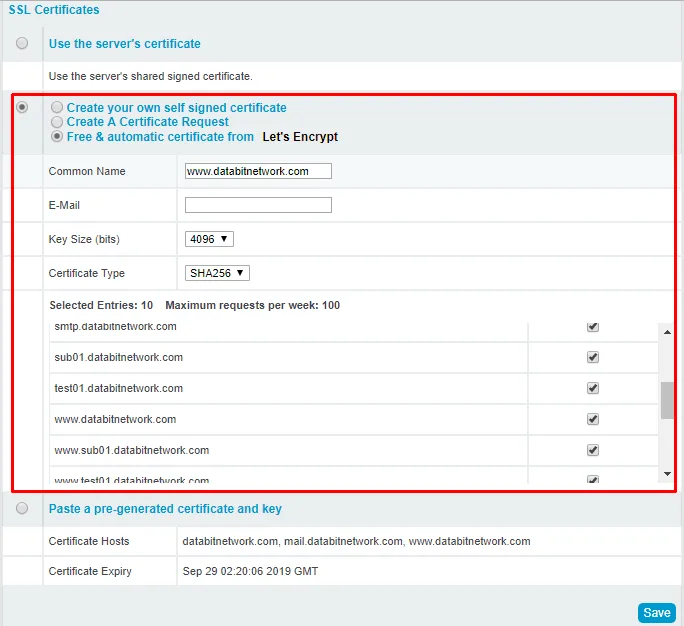Click the E-Mail input field
Screen dimensions: 684x626
tap(258, 205)
